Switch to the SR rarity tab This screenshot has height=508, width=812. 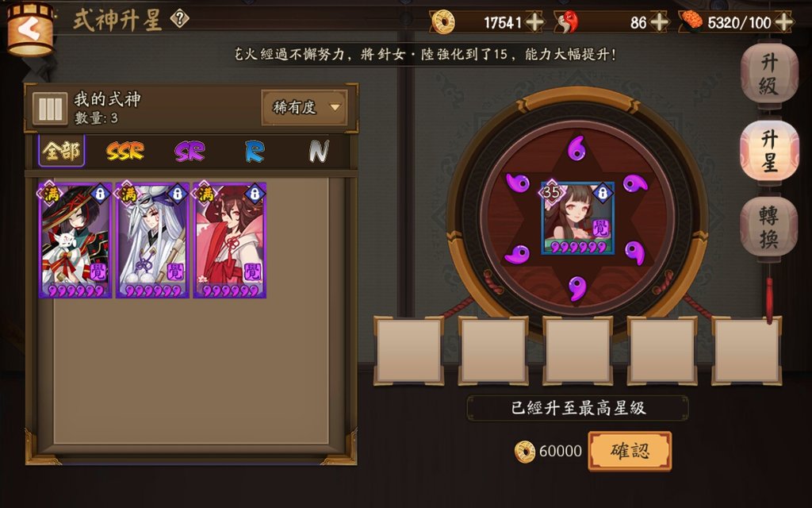point(190,152)
